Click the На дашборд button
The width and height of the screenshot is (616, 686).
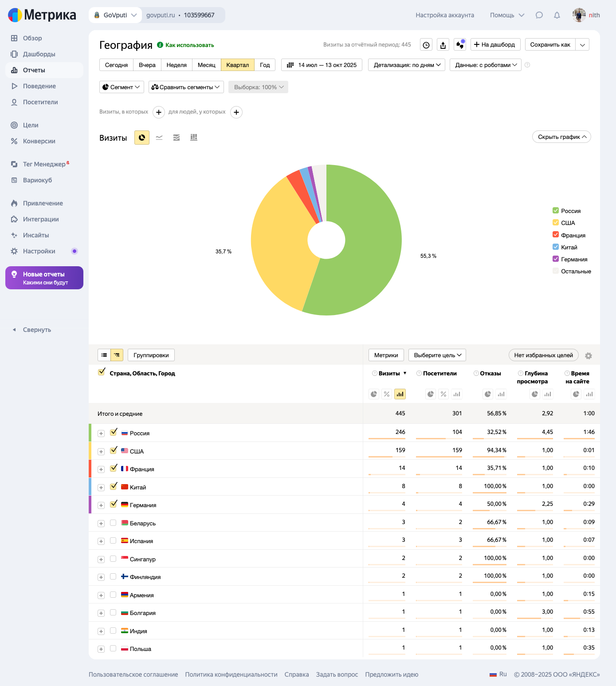point(495,44)
